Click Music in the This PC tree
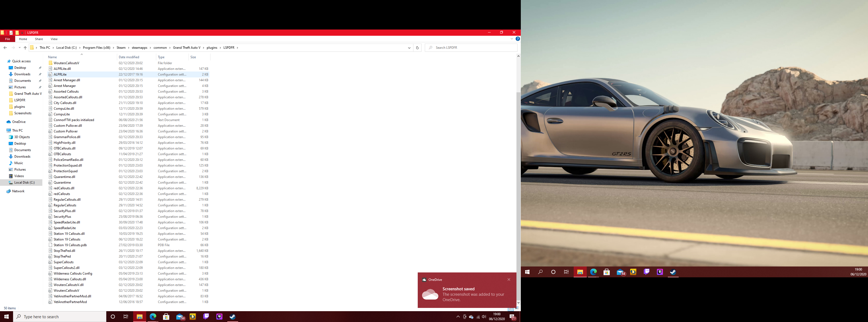The image size is (868, 322). [18, 163]
